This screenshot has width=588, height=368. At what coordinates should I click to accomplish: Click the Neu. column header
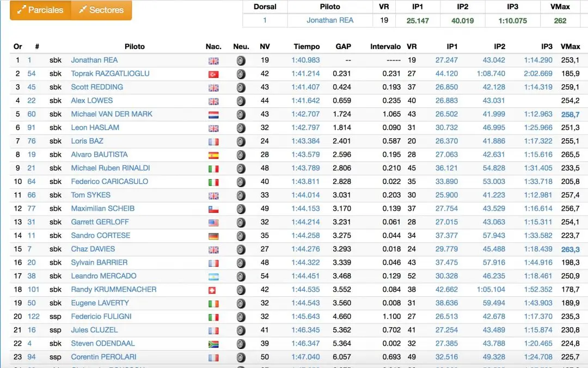point(241,46)
